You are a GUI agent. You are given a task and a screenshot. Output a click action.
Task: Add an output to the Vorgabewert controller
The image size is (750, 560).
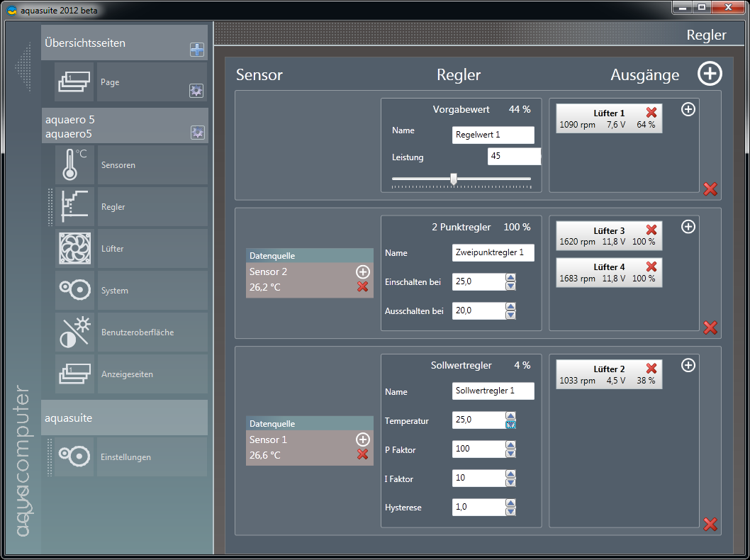(688, 109)
